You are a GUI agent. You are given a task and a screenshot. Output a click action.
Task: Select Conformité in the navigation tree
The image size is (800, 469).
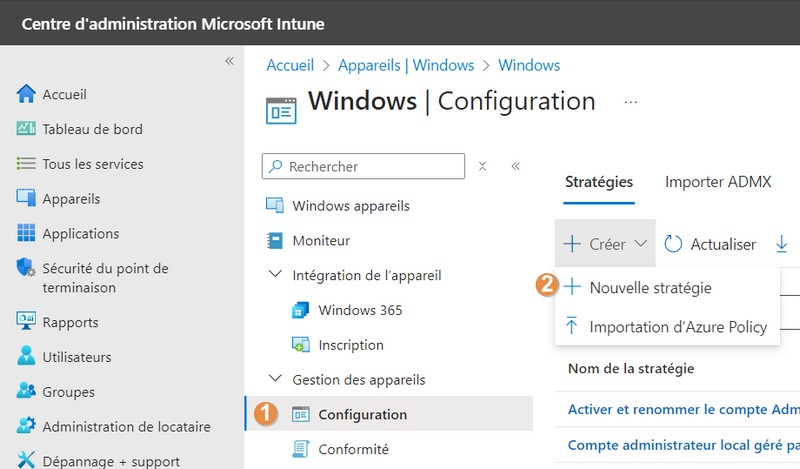pyautogui.click(x=353, y=449)
